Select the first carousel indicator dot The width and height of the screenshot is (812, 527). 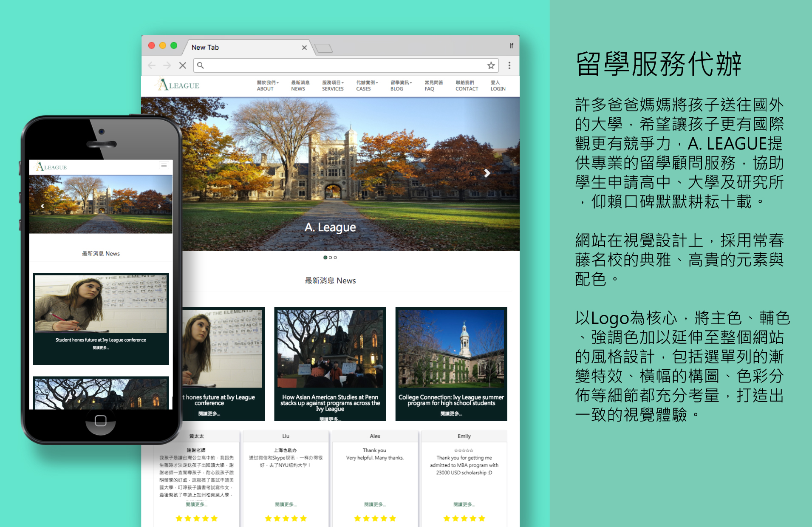point(325,258)
